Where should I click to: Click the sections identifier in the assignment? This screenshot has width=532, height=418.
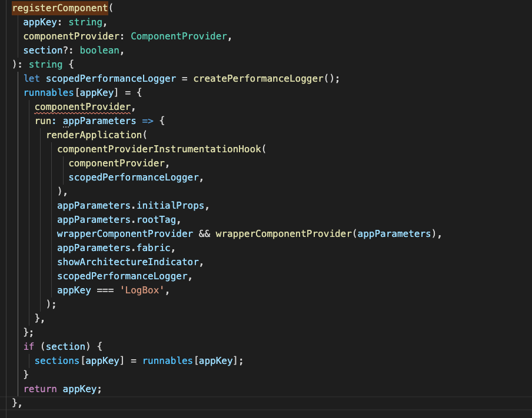tap(57, 360)
